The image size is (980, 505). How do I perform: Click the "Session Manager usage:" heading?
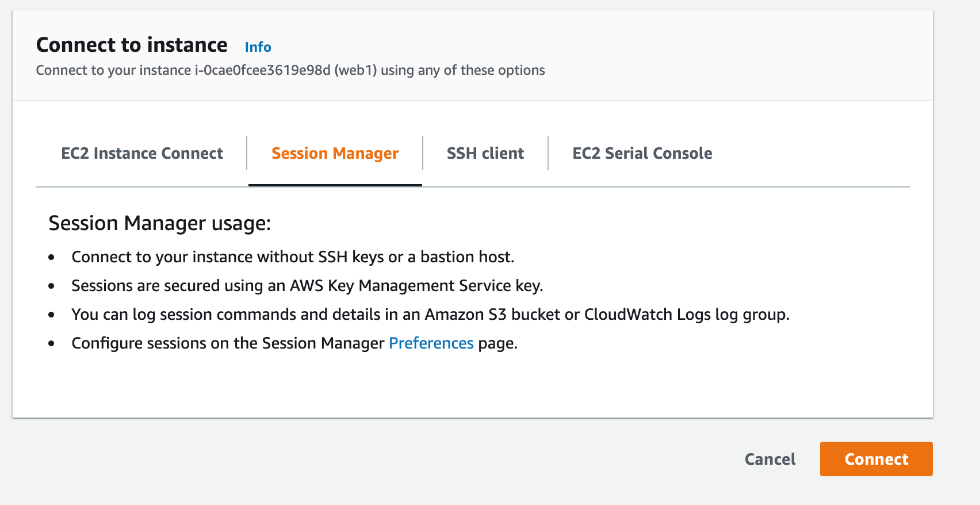159,223
